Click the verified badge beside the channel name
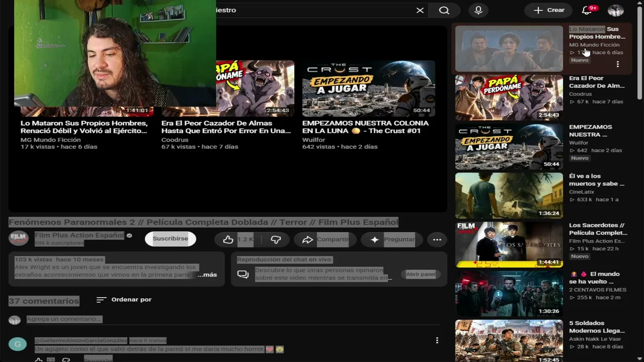Image resolution: width=644 pixels, height=362 pixels. pos(129,235)
